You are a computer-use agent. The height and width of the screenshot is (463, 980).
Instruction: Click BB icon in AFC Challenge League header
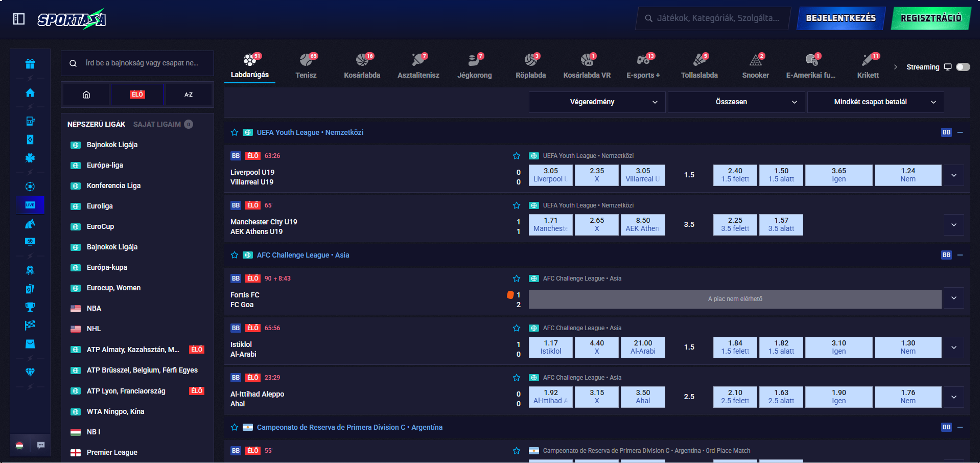point(946,255)
